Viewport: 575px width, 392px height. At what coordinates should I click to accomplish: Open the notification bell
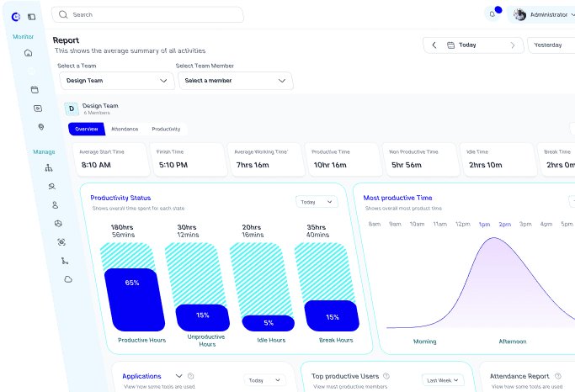click(492, 14)
